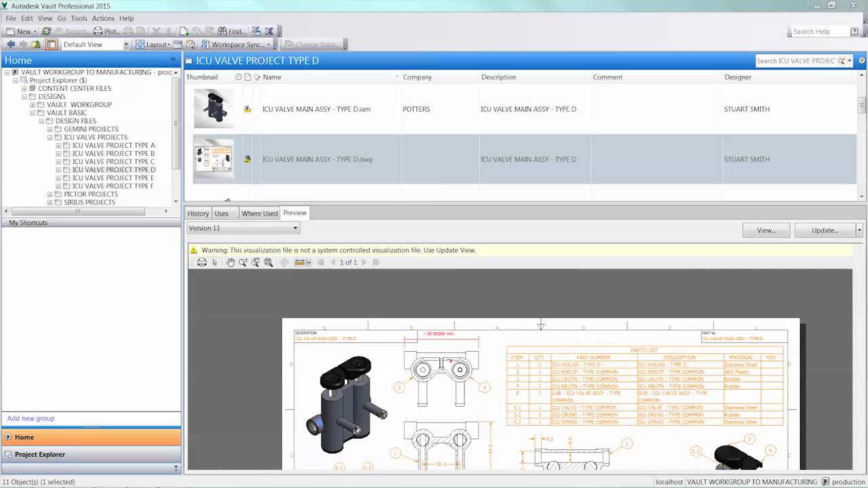This screenshot has width=868, height=488.
Task: Open the Layout toolbar menu
Action: click(x=152, y=45)
